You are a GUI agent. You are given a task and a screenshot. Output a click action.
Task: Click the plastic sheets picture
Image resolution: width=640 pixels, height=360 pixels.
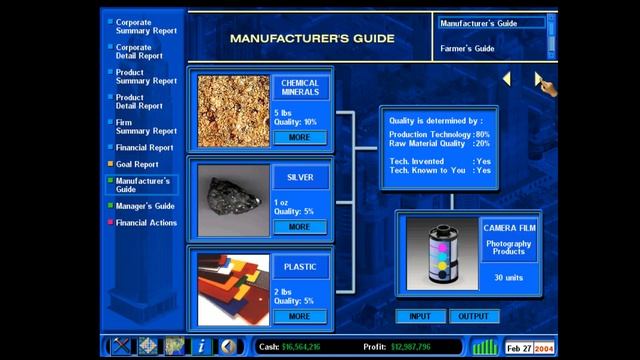[233, 290]
